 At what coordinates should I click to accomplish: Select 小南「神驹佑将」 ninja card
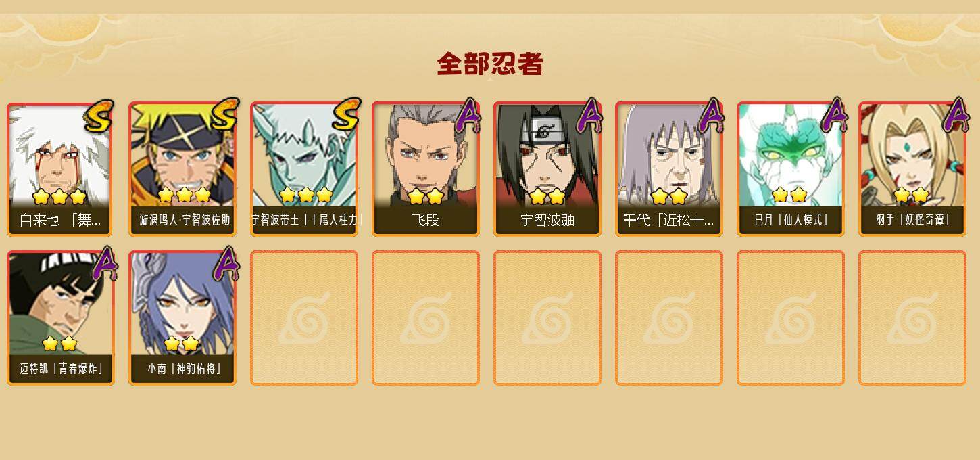click(x=182, y=318)
